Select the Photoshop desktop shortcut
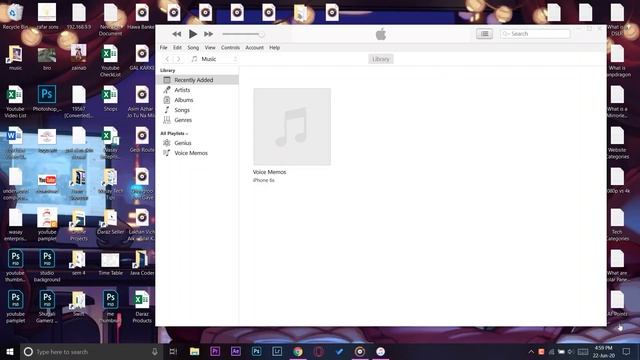 [x=47, y=99]
